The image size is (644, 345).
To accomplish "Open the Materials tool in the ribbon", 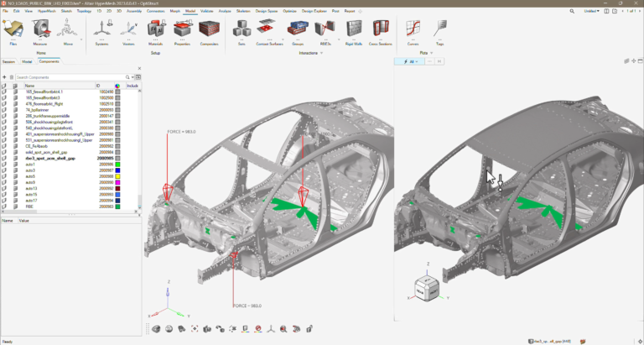I will coord(155,29).
